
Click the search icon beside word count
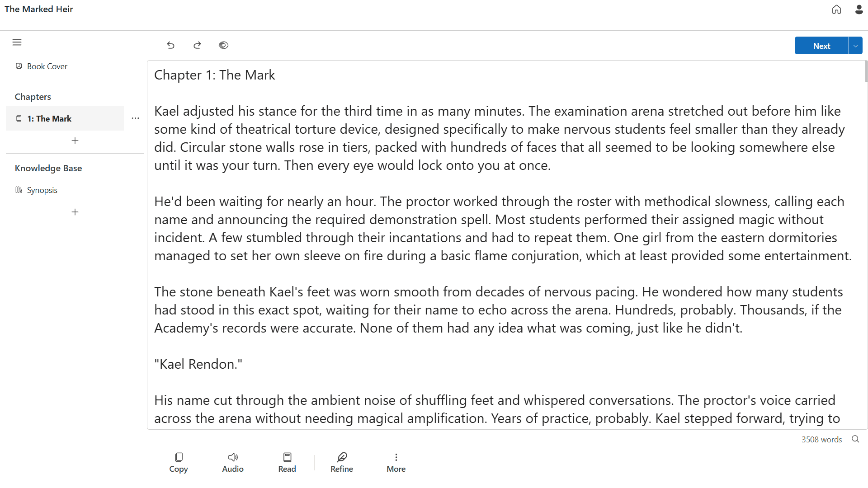click(855, 439)
